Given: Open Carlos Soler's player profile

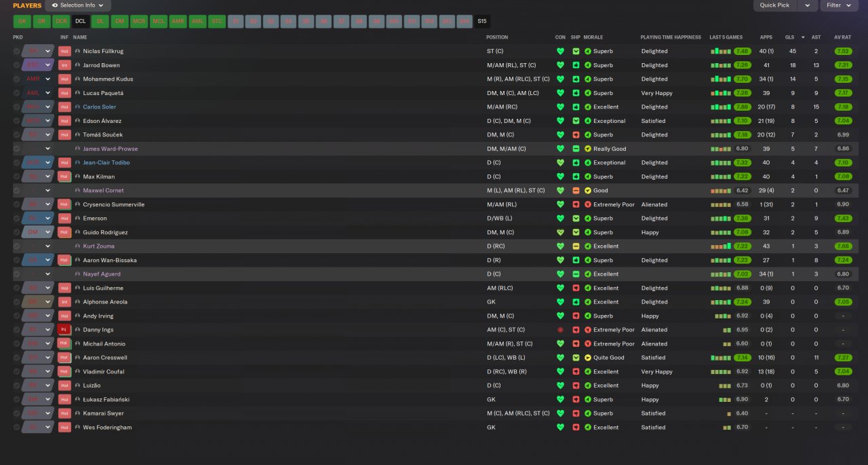Looking at the screenshot, I should (x=100, y=107).
